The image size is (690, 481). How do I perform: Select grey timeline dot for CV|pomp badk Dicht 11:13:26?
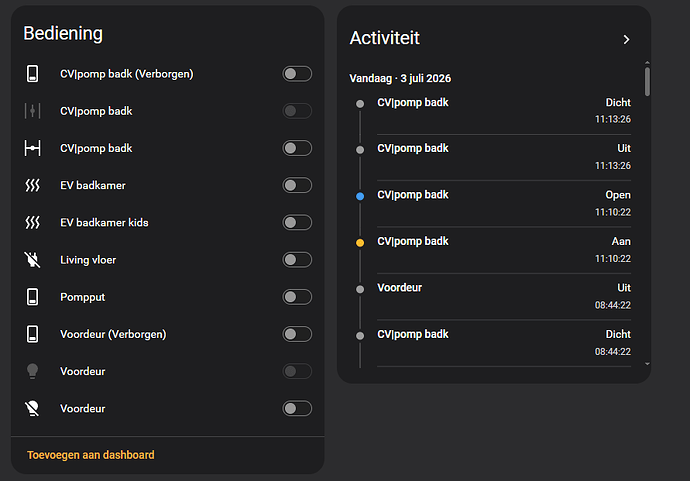point(360,104)
